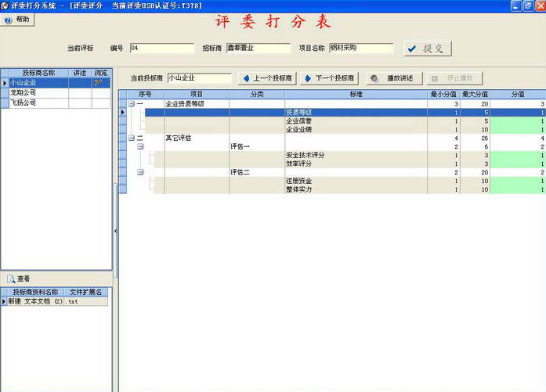
Task: Click the 浏览 column header
Action: [x=101, y=73]
